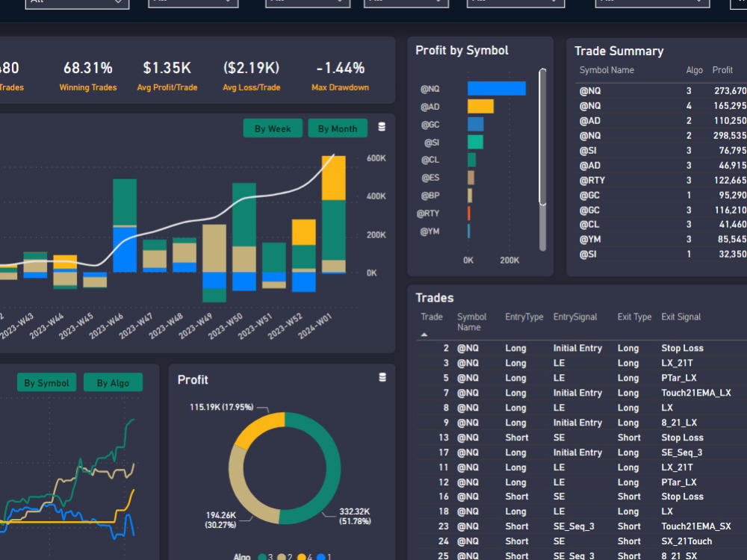The width and height of the screenshot is (747, 560).
Task: Click a legend swatch below the Profit donut
Action: (x=263, y=556)
